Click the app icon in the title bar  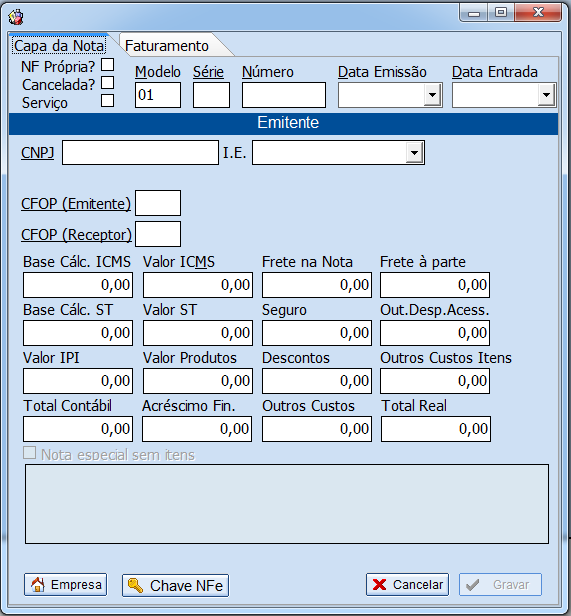(x=16, y=17)
